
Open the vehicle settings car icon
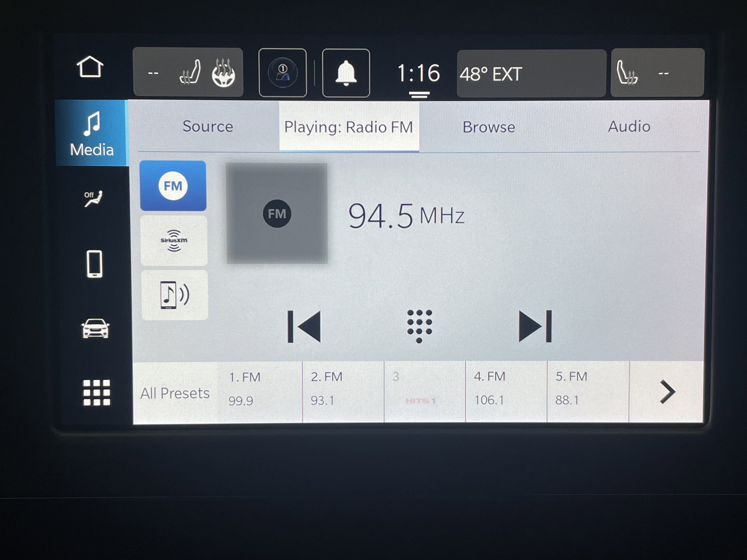tap(95, 328)
